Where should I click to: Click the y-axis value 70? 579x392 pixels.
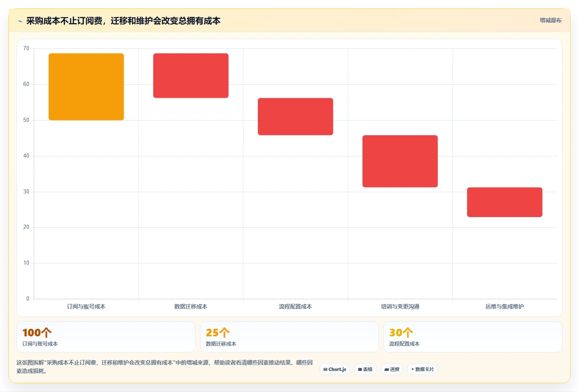[x=26, y=48]
